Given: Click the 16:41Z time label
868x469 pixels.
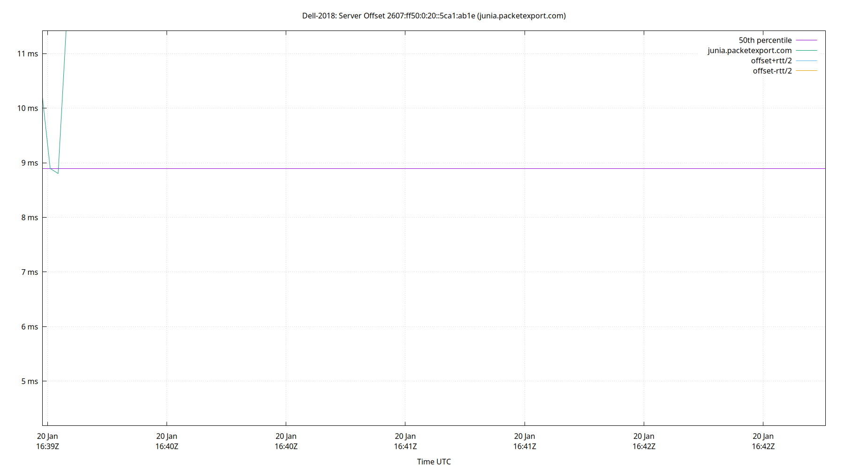Looking at the screenshot, I should (406, 446).
